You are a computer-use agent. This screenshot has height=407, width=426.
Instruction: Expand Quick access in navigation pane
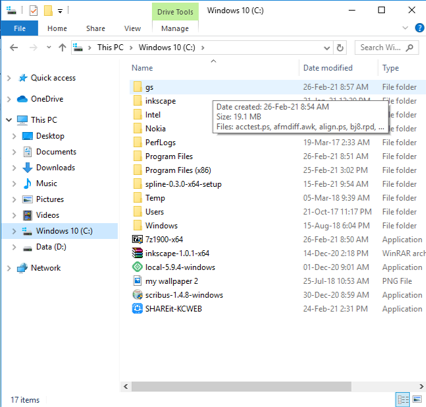pyautogui.click(x=9, y=78)
